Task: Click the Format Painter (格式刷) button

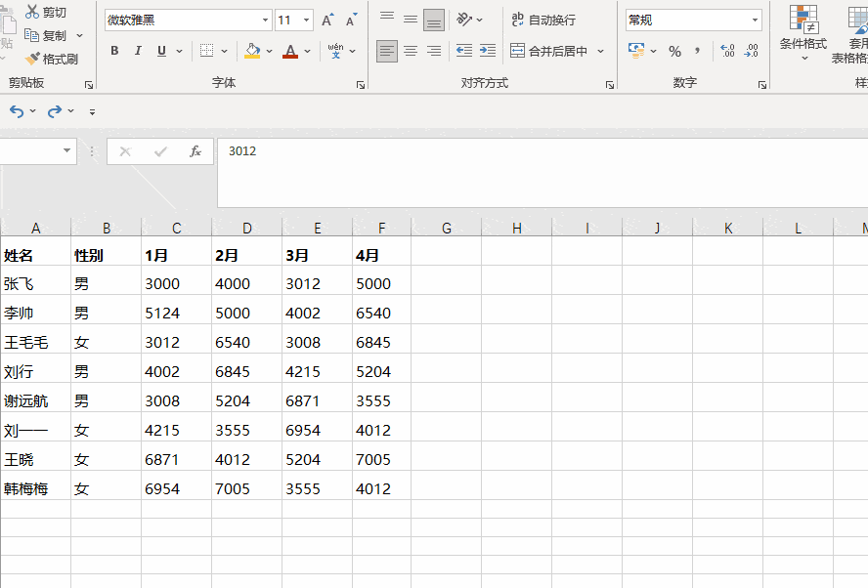Action: (51, 59)
